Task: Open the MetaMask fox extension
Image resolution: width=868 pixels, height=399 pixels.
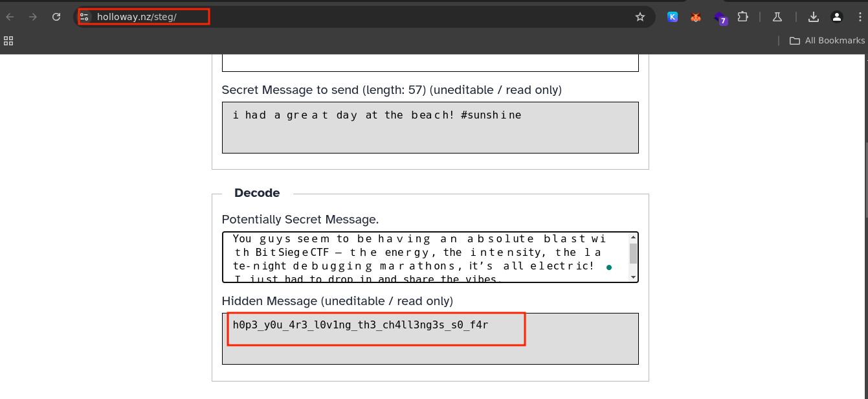Action: click(x=696, y=17)
